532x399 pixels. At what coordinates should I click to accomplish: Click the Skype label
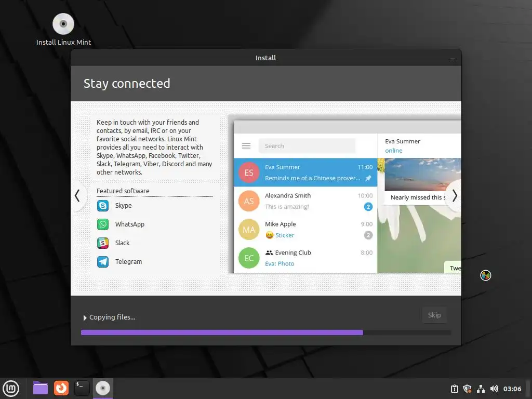tap(124, 206)
